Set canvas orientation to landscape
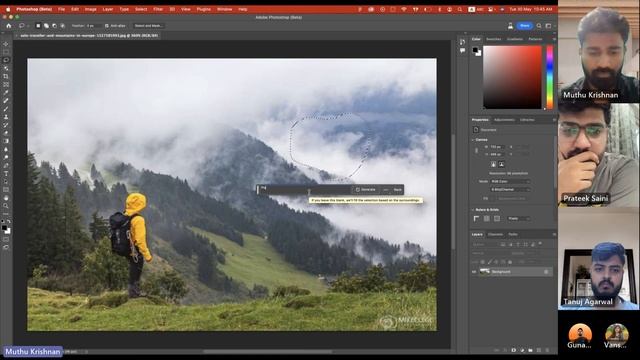640x360 pixels. click(x=501, y=164)
